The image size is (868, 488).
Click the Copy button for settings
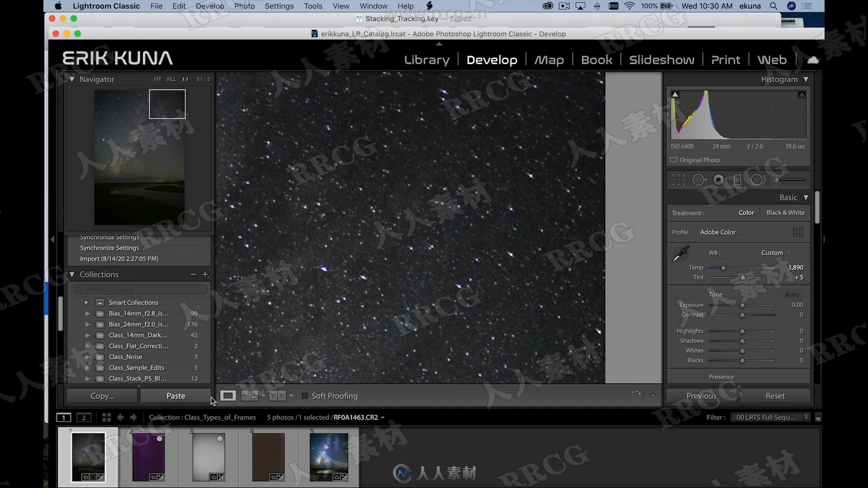click(102, 396)
